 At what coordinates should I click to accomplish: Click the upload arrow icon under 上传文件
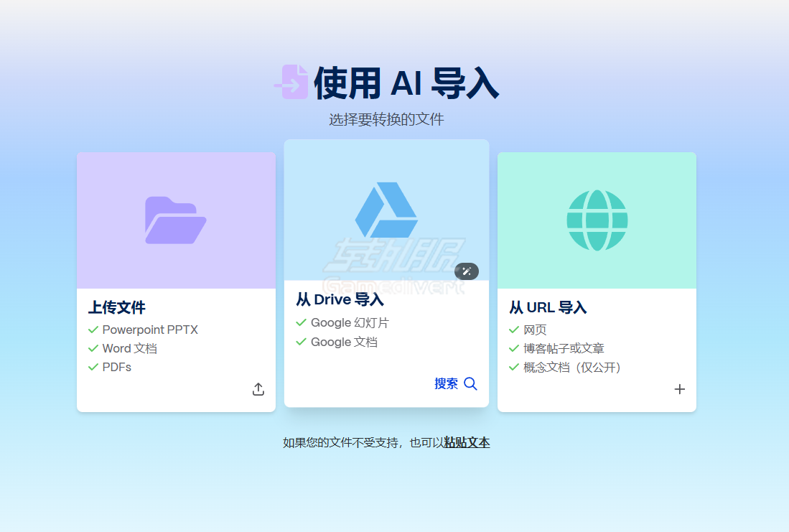(258, 388)
